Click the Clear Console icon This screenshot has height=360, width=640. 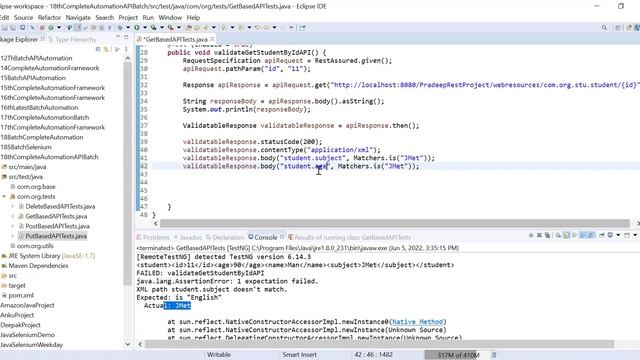[558, 236]
